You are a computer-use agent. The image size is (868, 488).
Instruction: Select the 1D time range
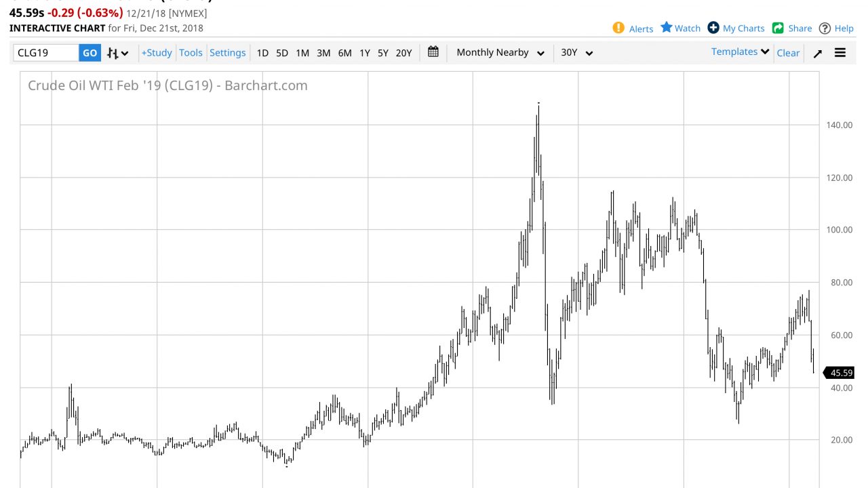point(262,53)
